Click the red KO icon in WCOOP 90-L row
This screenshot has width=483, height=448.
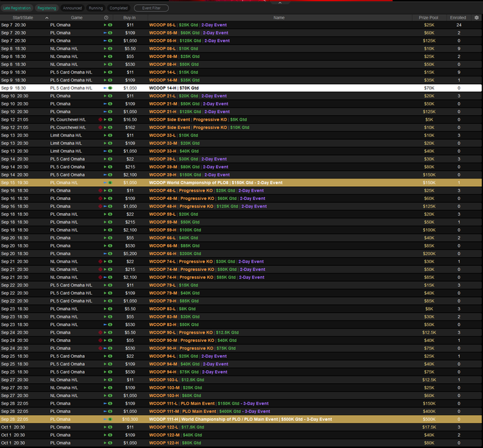(x=101, y=333)
